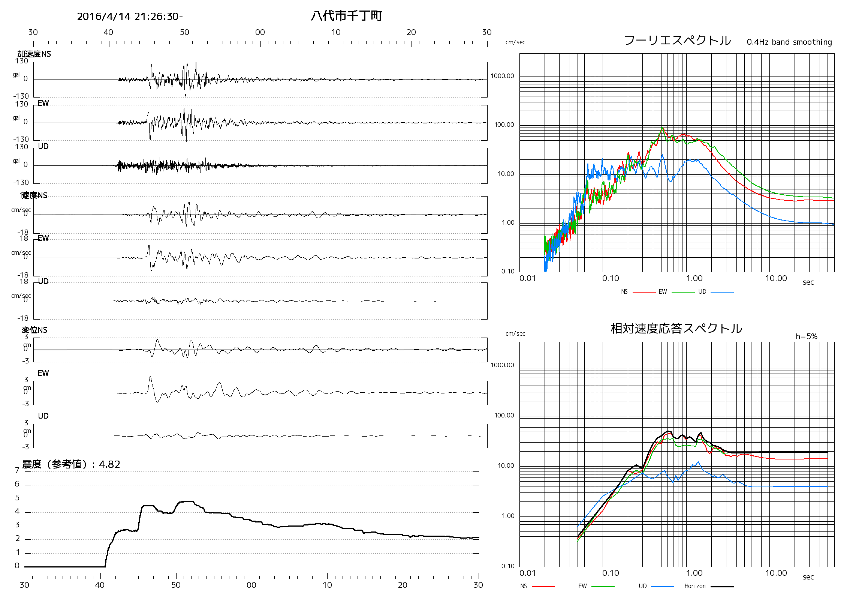Screen dimensions: 868x614
Task: Click the UD label above velocity UD trace
Action: pos(43,281)
